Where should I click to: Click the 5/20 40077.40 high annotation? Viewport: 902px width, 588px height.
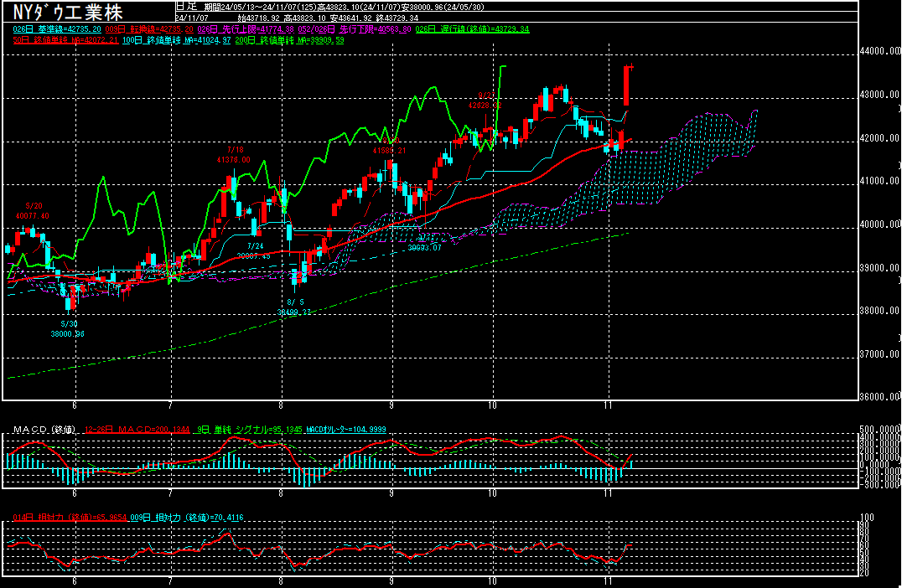33,211
